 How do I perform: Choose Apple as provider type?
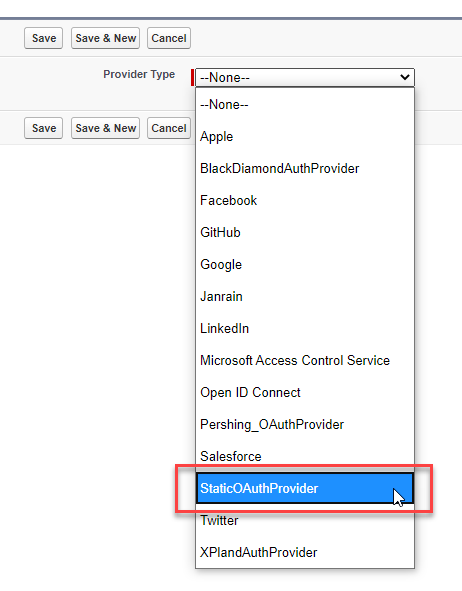[x=305, y=136]
